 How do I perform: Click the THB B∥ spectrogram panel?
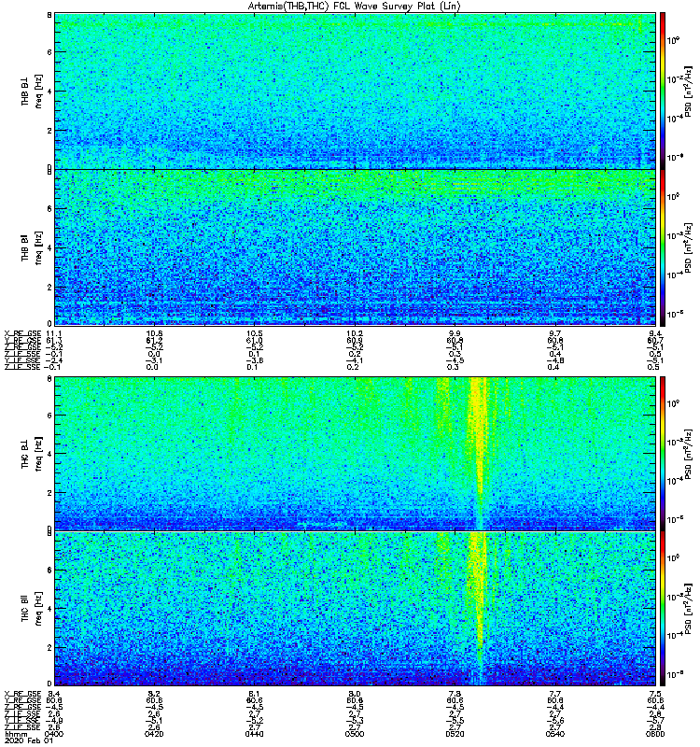[355, 247]
